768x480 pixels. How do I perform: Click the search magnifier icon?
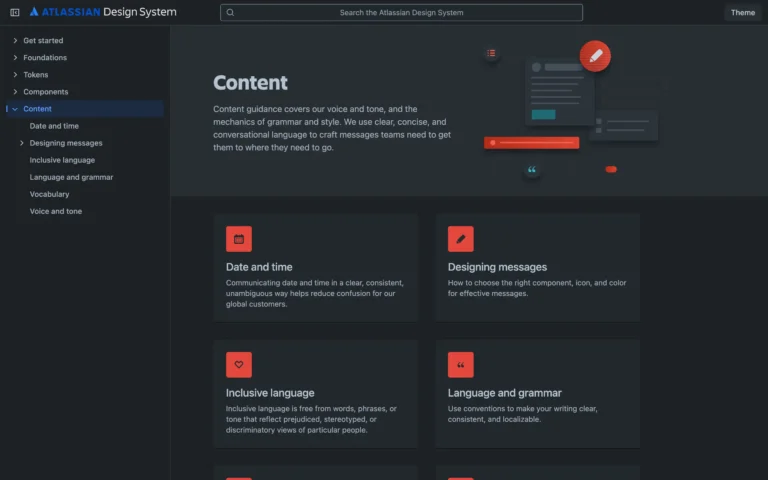[230, 13]
